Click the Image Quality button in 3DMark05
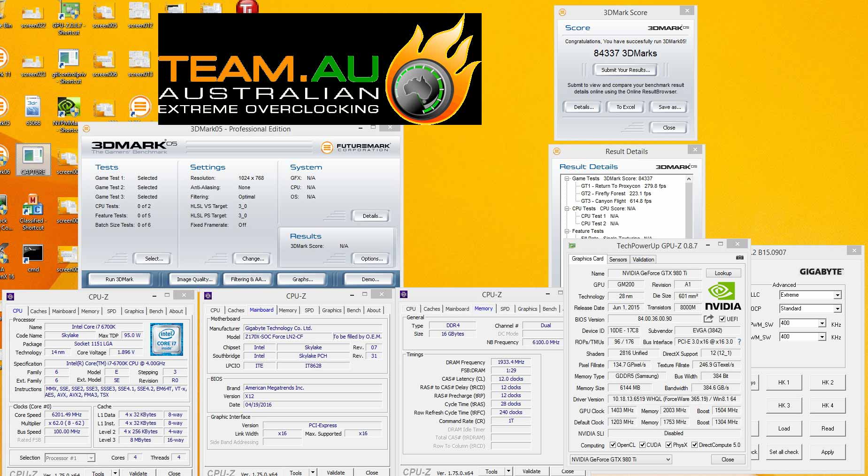Screen dimensions: 868x476 point(194,279)
